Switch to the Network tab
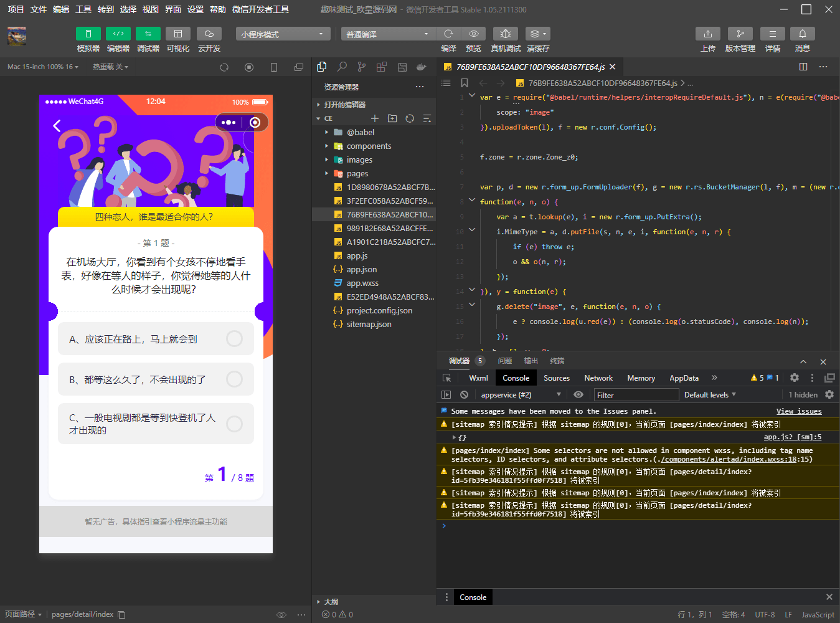 click(598, 378)
